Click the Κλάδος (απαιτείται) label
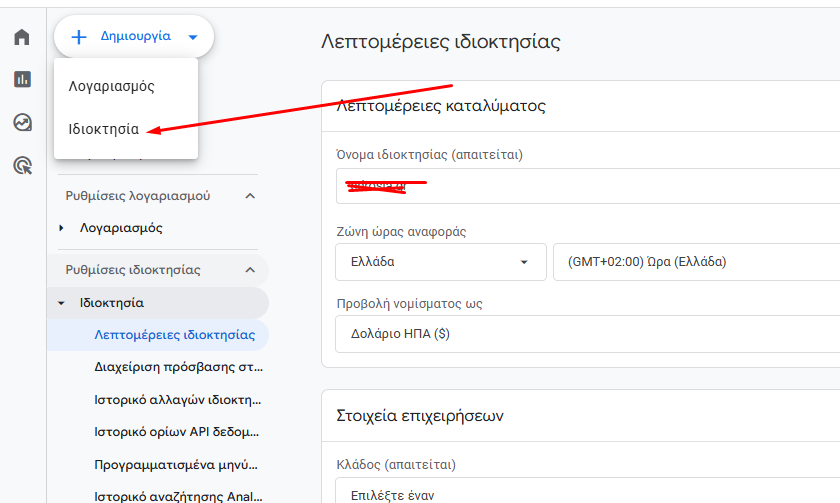 (x=396, y=464)
